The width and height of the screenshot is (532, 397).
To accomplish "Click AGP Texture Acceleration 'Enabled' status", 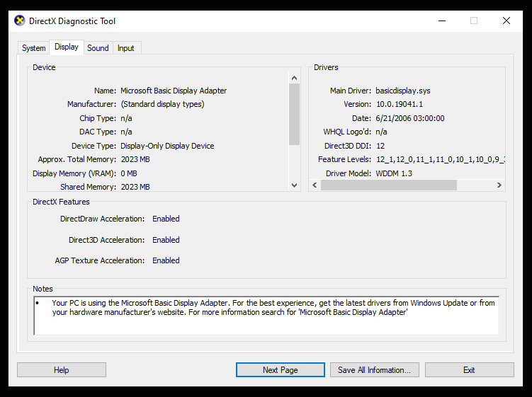I will pyautogui.click(x=166, y=260).
